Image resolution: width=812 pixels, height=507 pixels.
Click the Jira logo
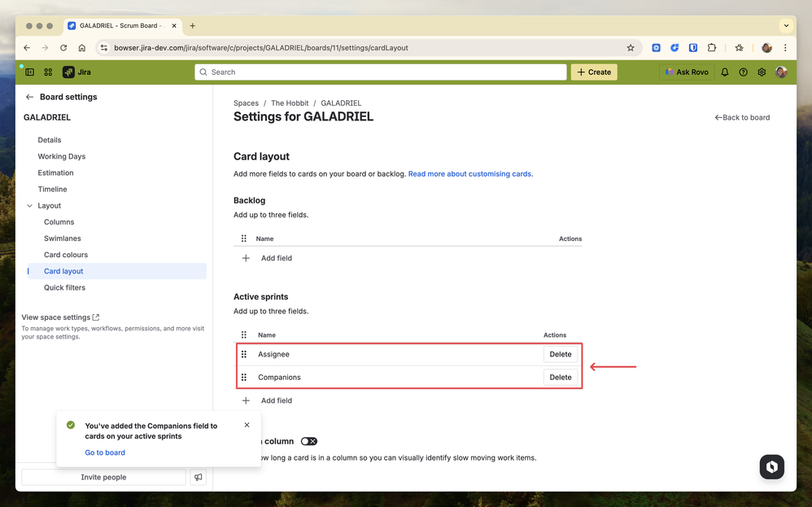(x=76, y=72)
